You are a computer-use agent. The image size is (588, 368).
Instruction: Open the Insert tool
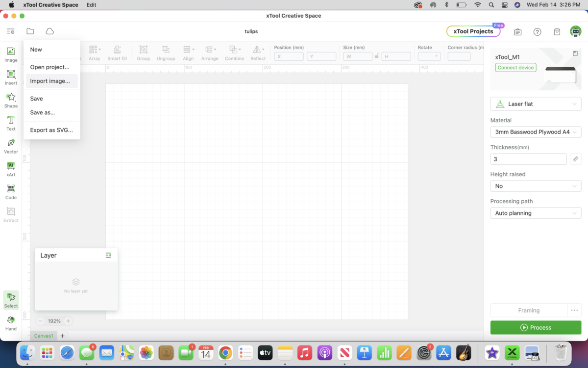[x=11, y=78]
